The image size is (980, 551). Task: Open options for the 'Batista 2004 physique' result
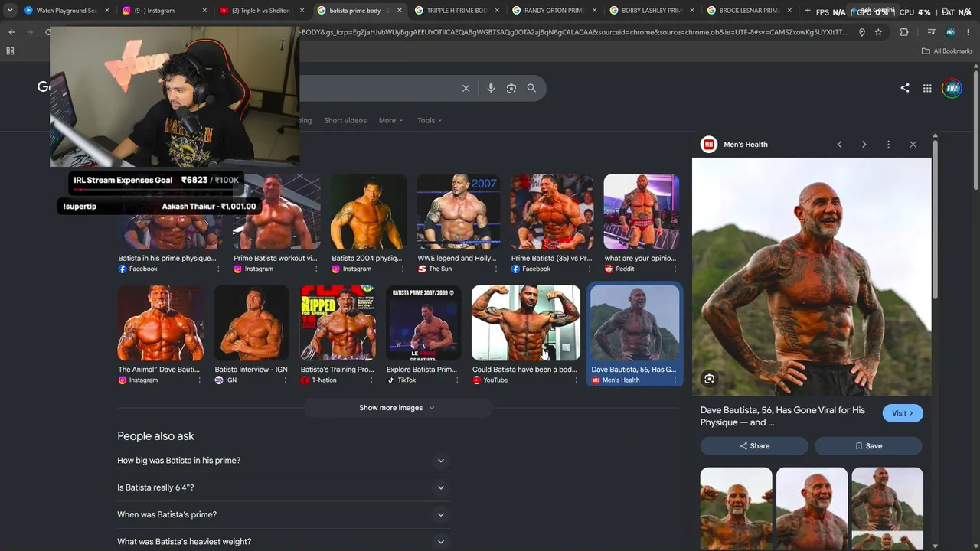(x=402, y=269)
